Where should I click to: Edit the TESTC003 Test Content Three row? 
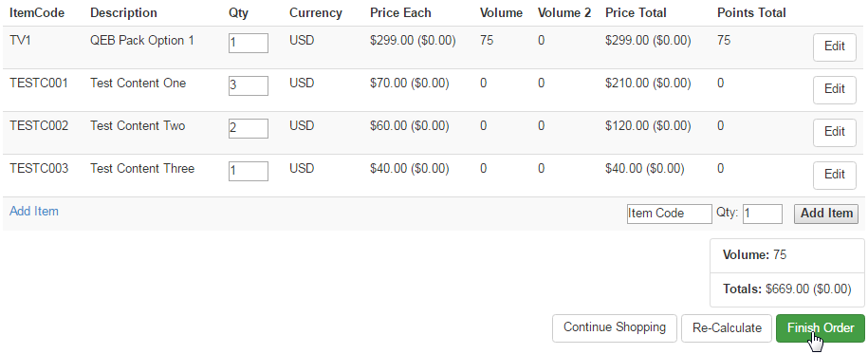click(834, 175)
